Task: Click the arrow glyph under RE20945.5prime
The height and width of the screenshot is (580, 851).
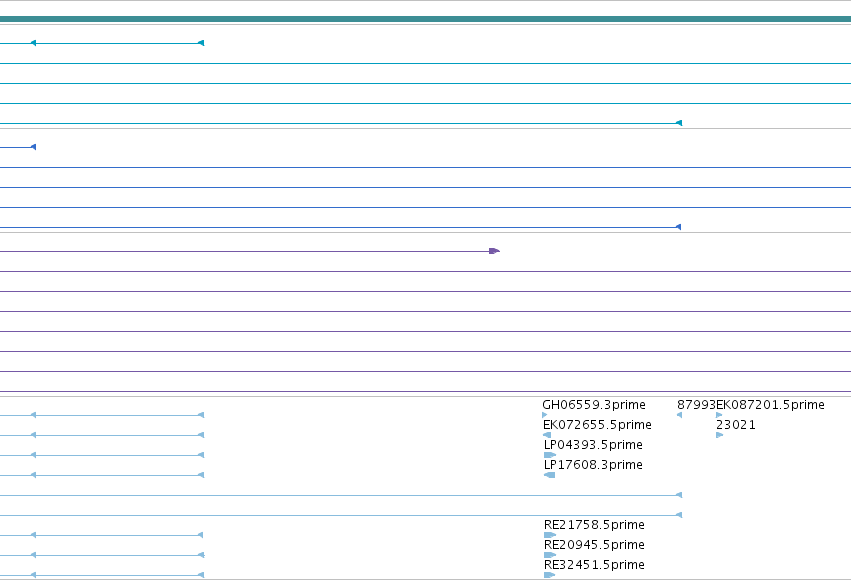Action: pos(550,555)
